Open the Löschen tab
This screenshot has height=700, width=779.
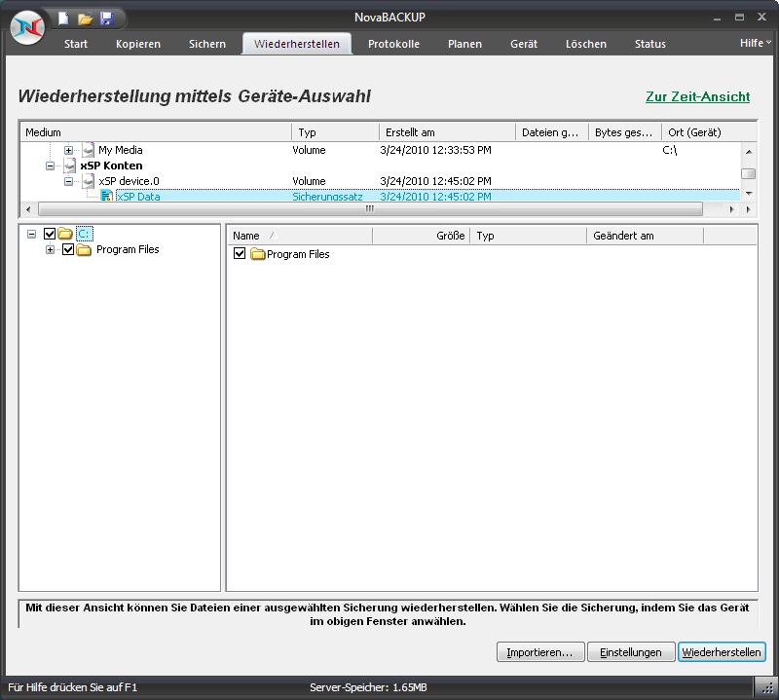coord(586,44)
